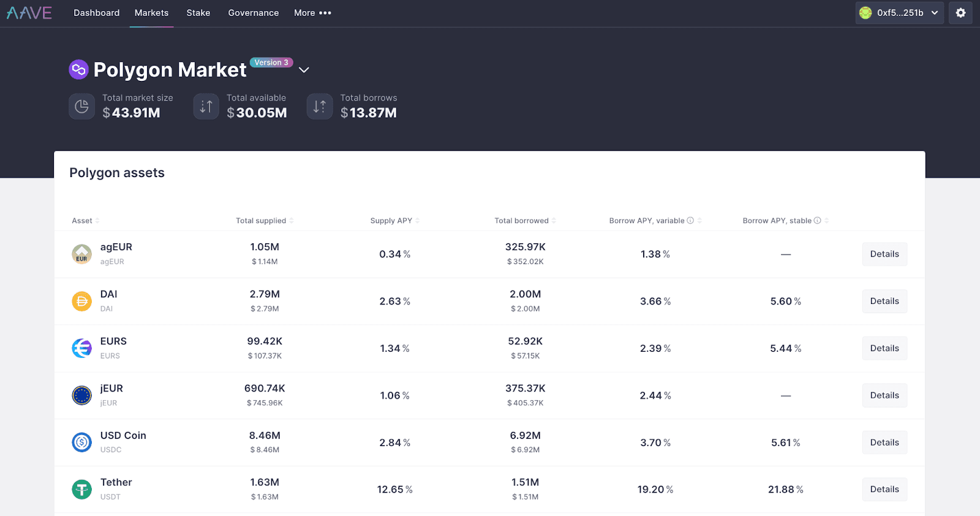Click info icon beside Borrow APY, stable
Image resolution: width=980 pixels, height=516 pixels.
[817, 221]
